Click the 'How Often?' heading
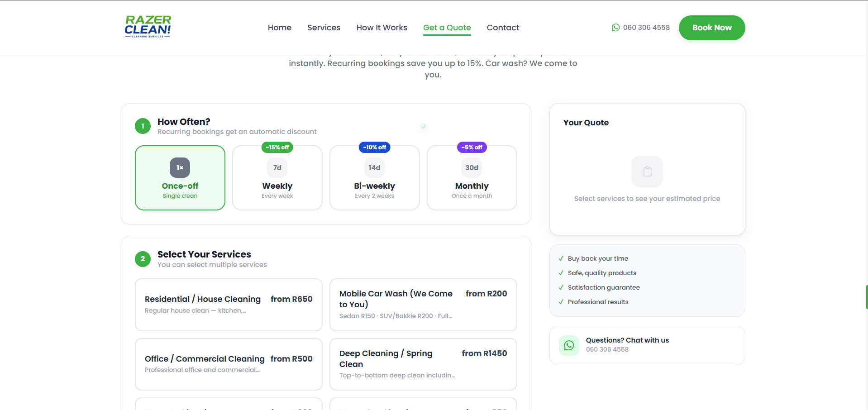 184,122
